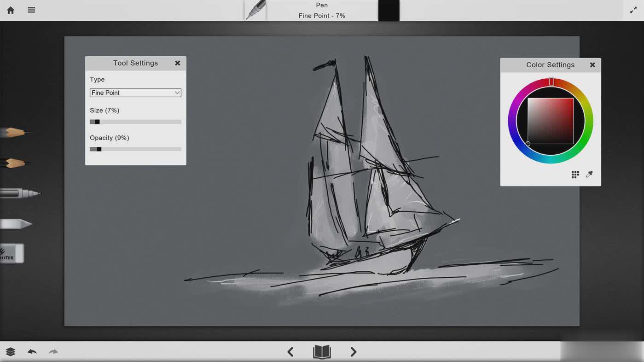Open the hamburger menu
Viewport: 644px width, 362px height.
31,10
